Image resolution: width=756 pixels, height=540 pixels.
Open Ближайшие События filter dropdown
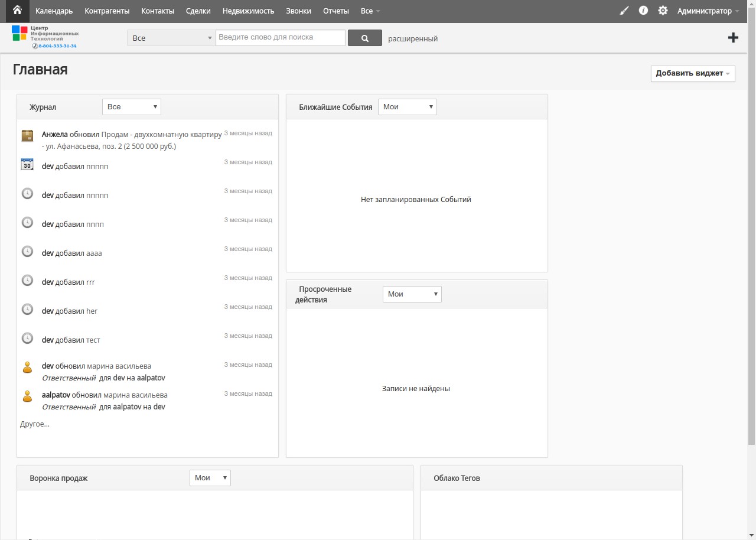pyautogui.click(x=408, y=107)
